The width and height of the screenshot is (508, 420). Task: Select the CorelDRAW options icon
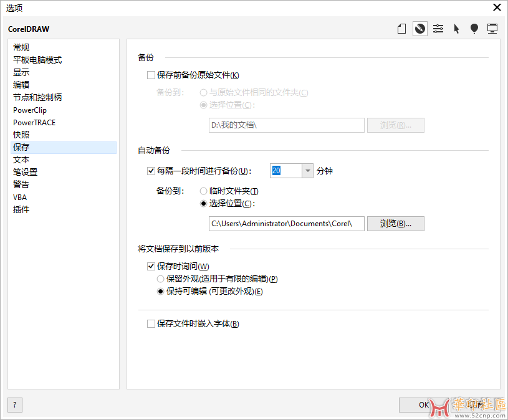(x=420, y=29)
